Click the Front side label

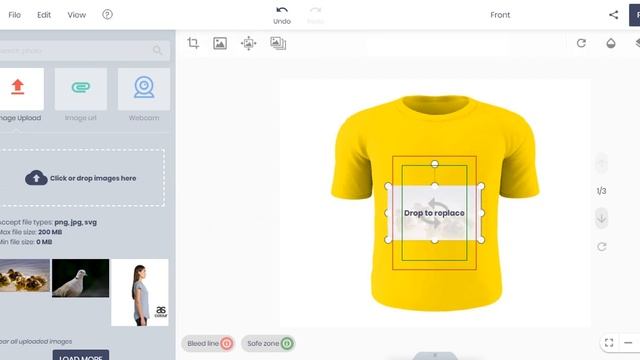[x=500, y=15]
